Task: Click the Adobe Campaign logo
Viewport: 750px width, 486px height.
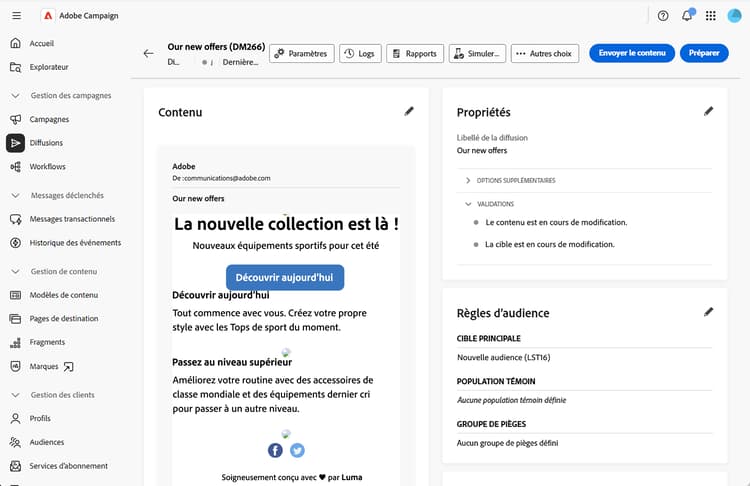Action: coord(48,16)
